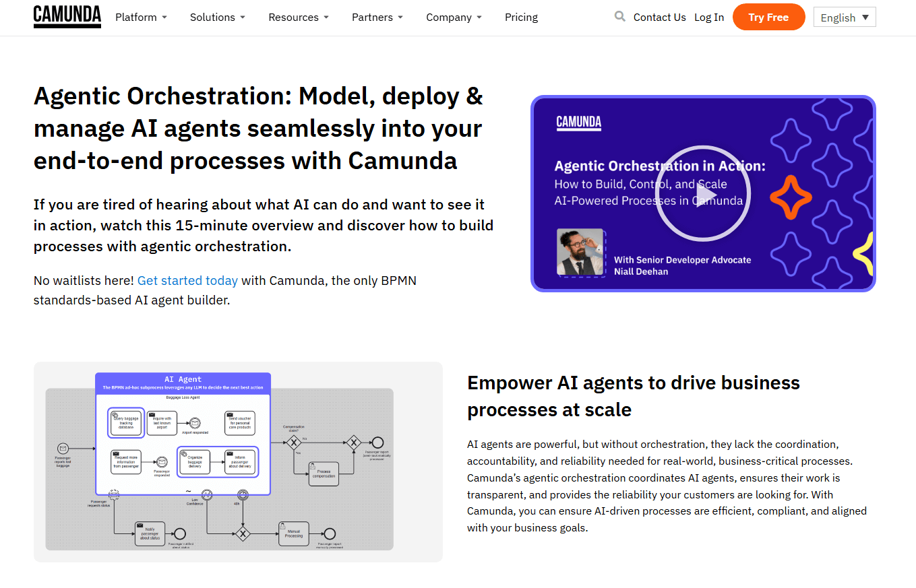The image size is (916, 588).
Task: Follow the 'Get started today' link
Action: [187, 281]
